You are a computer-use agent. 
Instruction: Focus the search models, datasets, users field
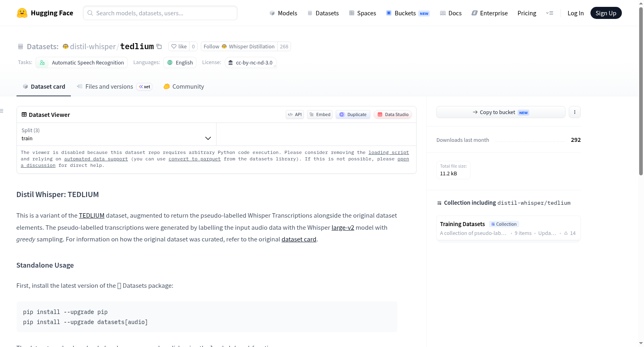point(160,13)
